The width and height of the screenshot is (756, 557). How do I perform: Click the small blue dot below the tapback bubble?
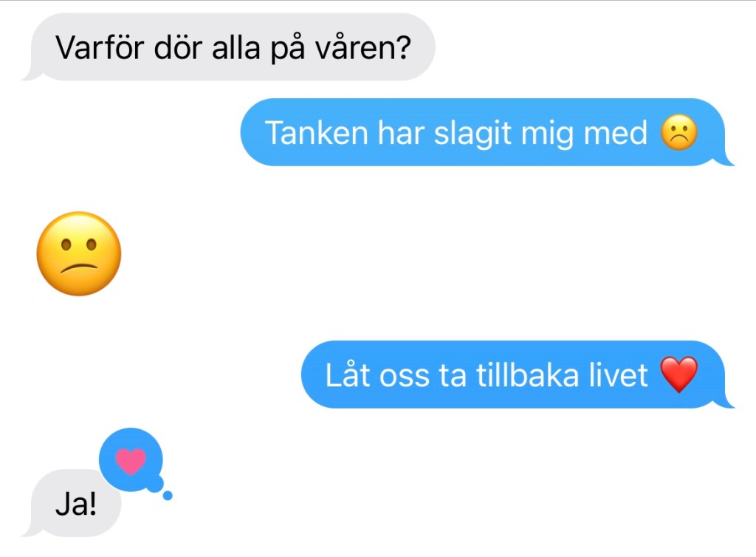(168, 495)
